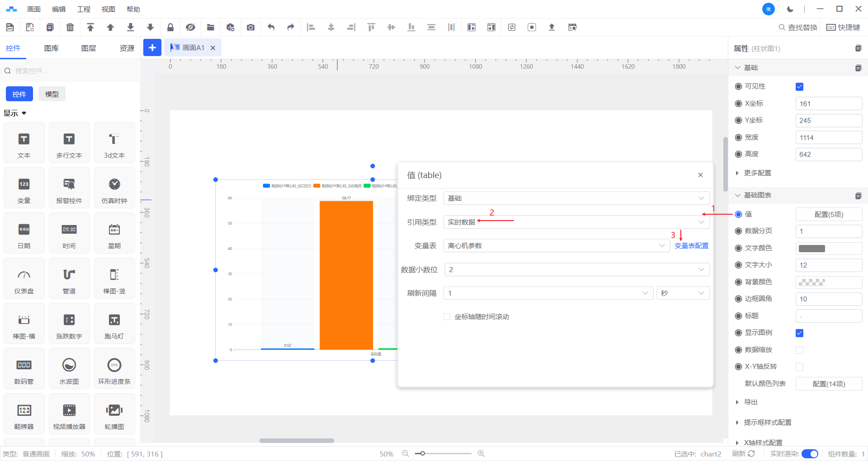
Task: Click the delete trash icon
Action: point(70,27)
